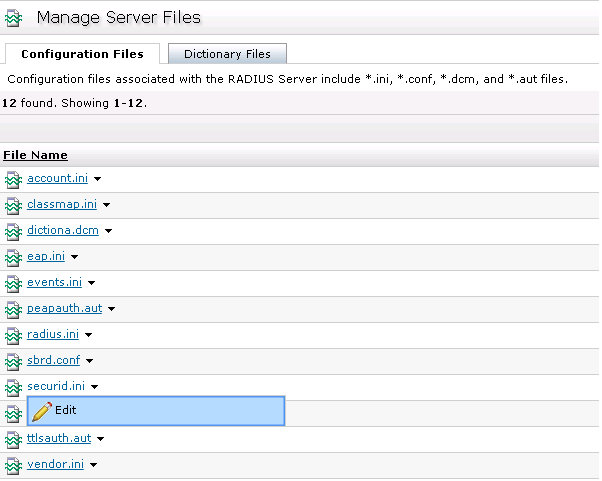Expand the dropdown arrow beside sbrd.conf

coord(89,361)
